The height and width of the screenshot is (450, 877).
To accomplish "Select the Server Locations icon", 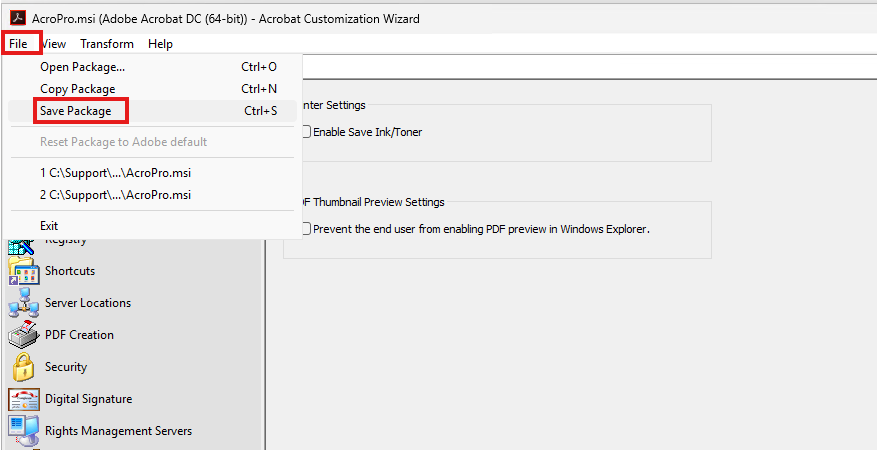I will 23,303.
